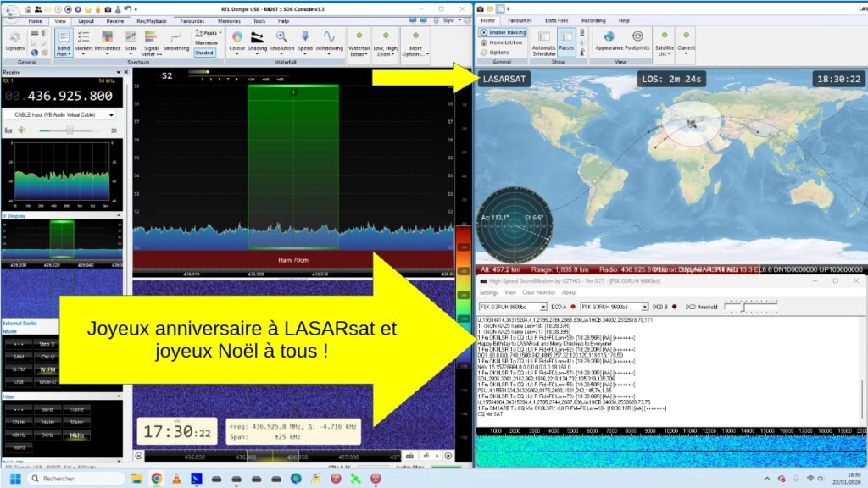Click the Band Plan icon in Spectrum group
Viewport: 868px width, 488px height.
coord(64,40)
